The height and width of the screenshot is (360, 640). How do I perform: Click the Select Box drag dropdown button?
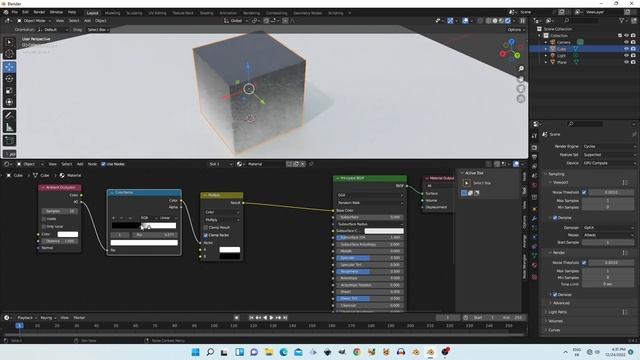pos(97,30)
